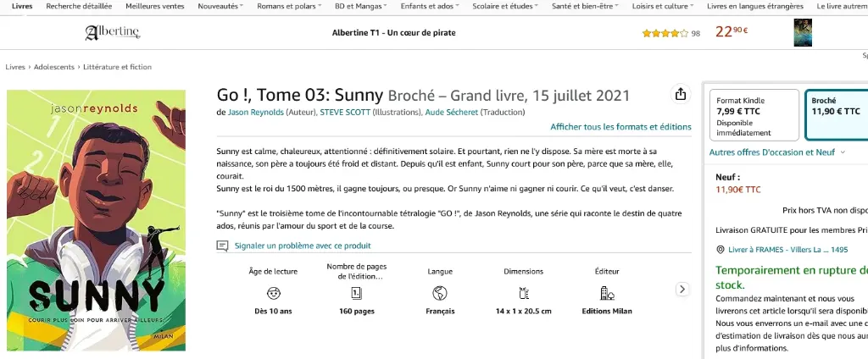This screenshot has height=359, width=868.
Task: Click the Dimensions ruler icon
Action: tap(524, 293)
